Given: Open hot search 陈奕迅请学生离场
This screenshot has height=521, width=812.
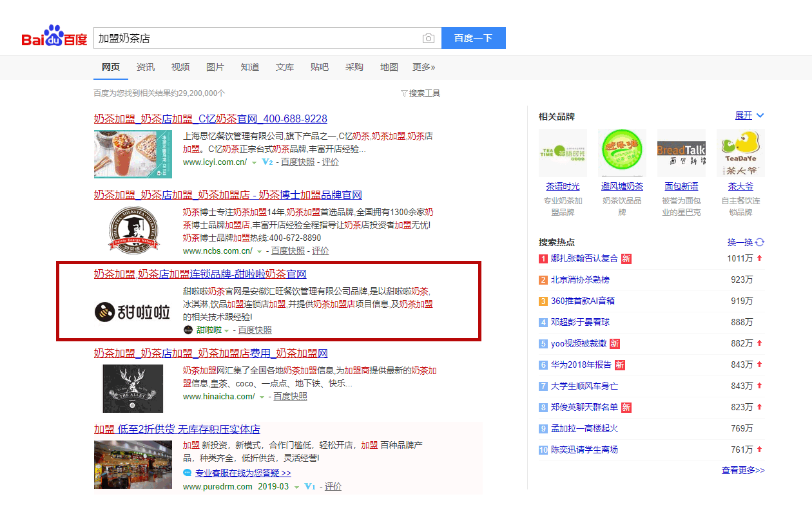Looking at the screenshot, I should click(585, 450).
